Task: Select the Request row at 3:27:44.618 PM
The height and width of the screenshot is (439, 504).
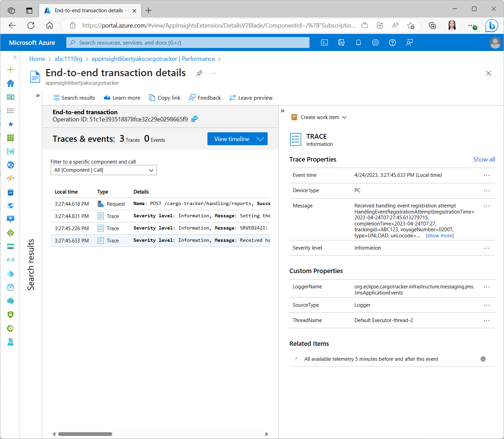Action: tap(160, 204)
